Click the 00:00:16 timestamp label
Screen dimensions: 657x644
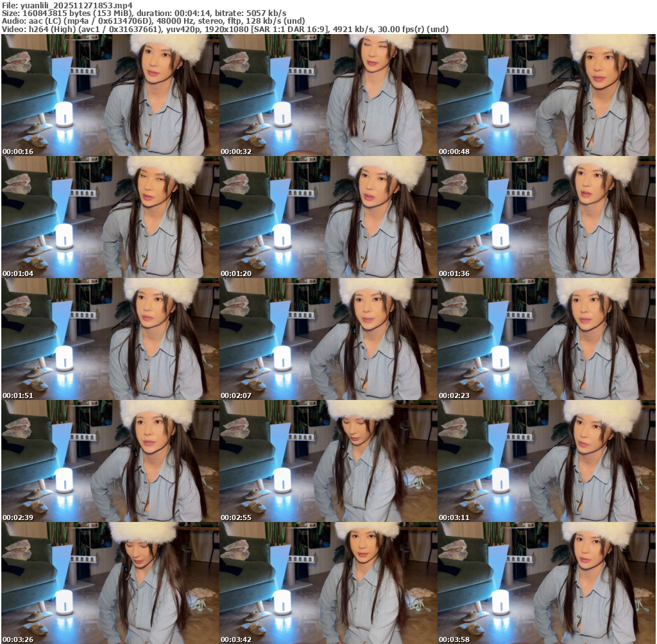point(18,152)
